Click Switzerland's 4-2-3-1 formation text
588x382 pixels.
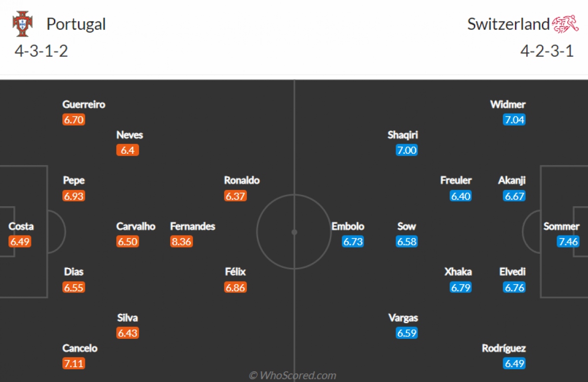coord(547,51)
